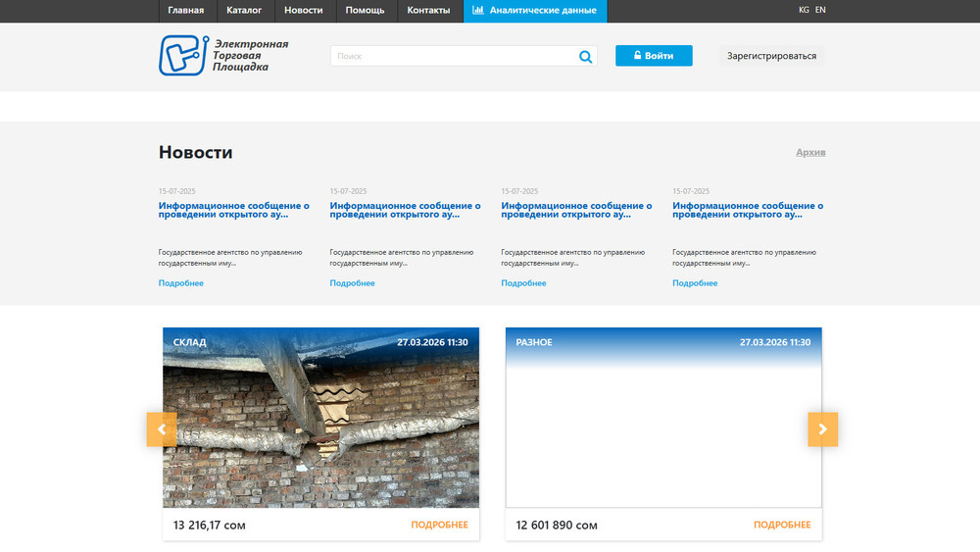Click Подробнее on the 12 601 890 сом lot
The height and width of the screenshot is (552, 980).
[x=781, y=525]
